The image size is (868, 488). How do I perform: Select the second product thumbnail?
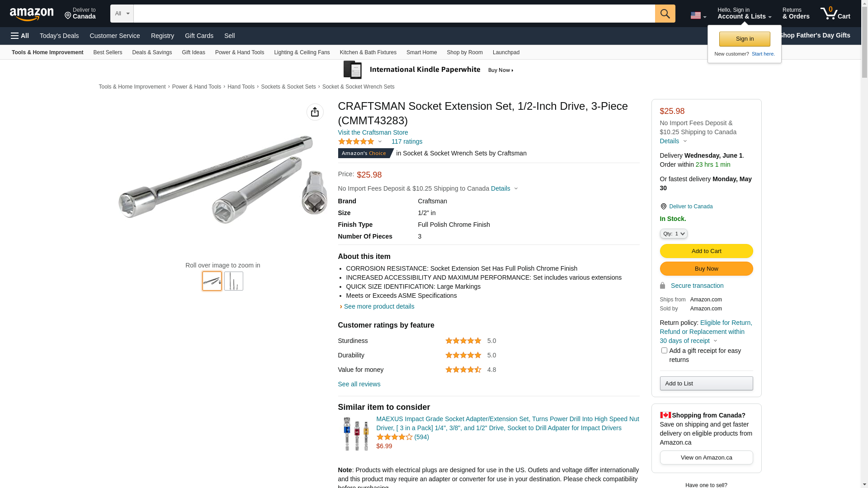(234, 281)
